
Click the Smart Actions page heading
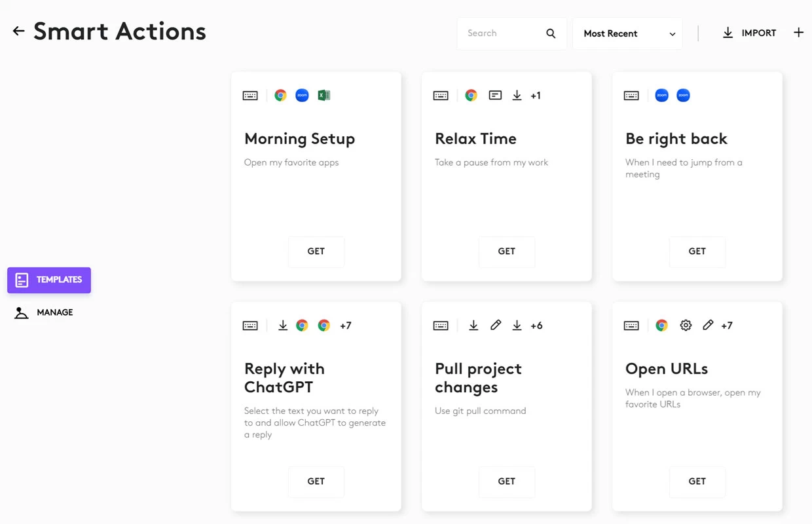pyautogui.click(x=120, y=31)
